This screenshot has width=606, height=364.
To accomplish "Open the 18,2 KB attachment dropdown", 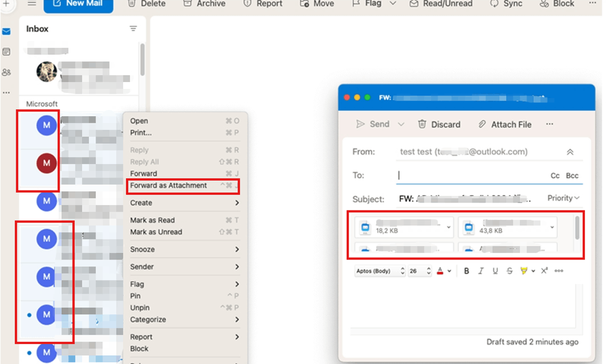I will click(448, 227).
